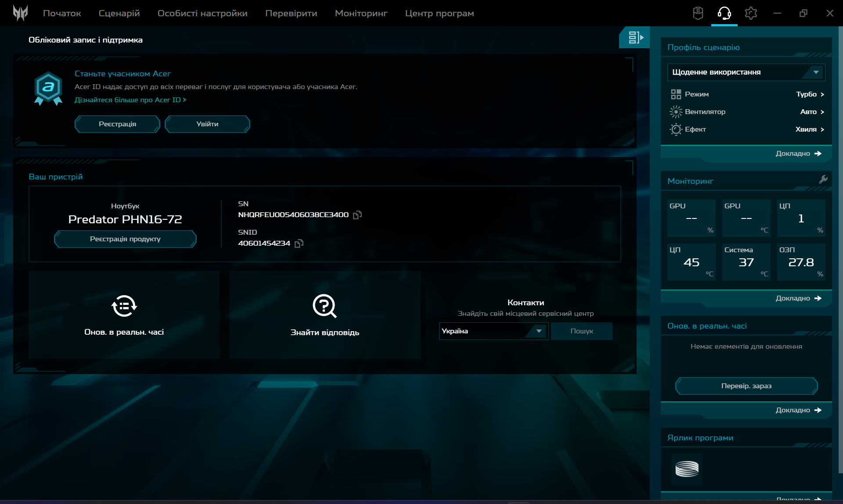Expand the Вентилятор Авто setting
Screen dimensions: 843x504
[812, 112]
